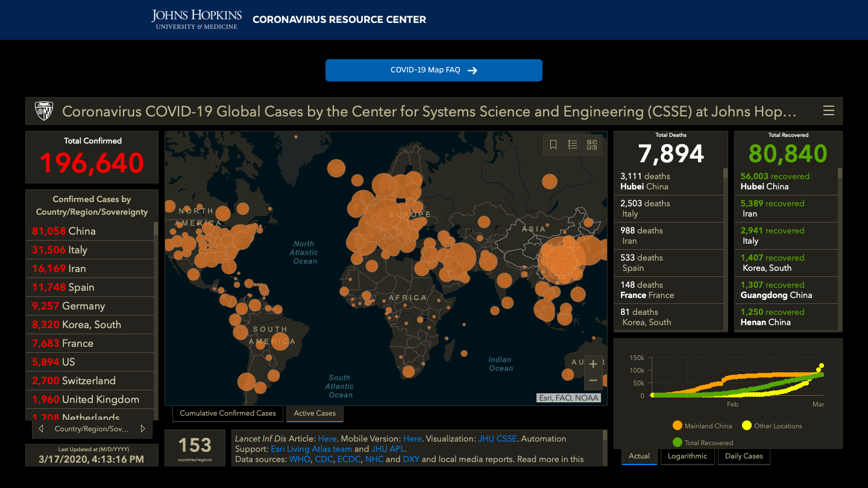Toggle Mainland China orange legend swatch
868x488 pixels.
pyautogui.click(x=677, y=426)
